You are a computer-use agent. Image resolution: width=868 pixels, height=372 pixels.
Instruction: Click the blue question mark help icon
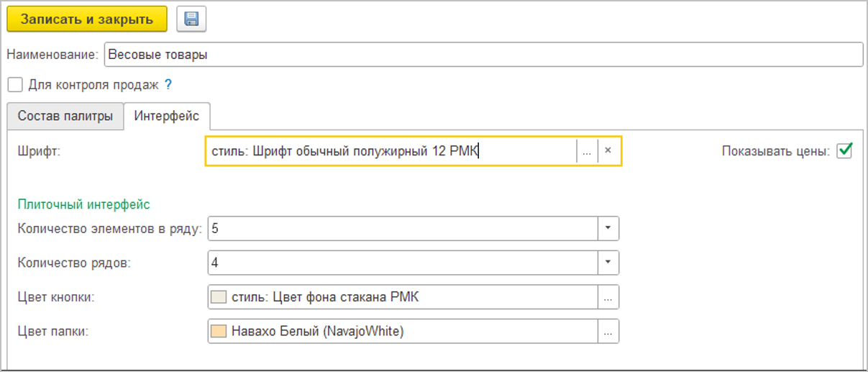coord(168,85)
